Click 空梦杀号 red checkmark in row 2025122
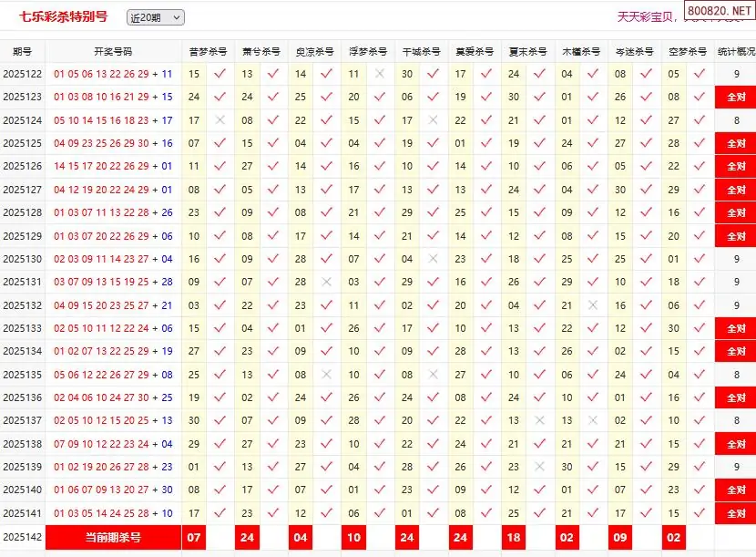The image size is (756, 557). pos(700,74)
